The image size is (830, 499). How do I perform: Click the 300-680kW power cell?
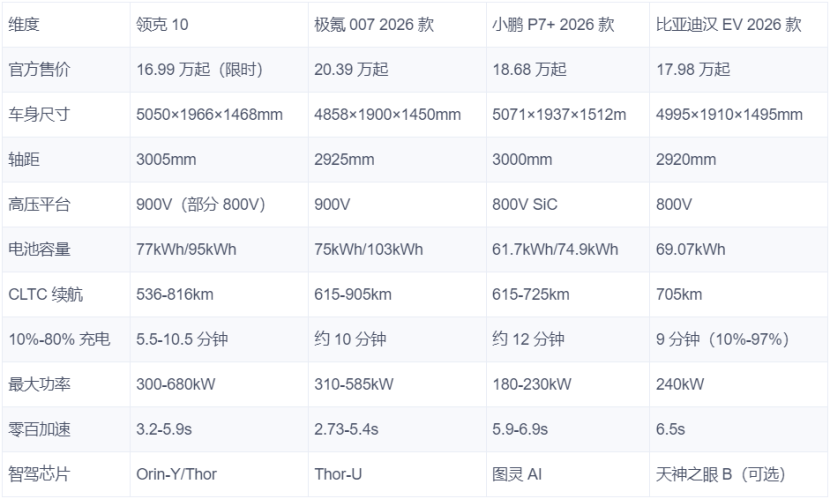pos(219,384)
